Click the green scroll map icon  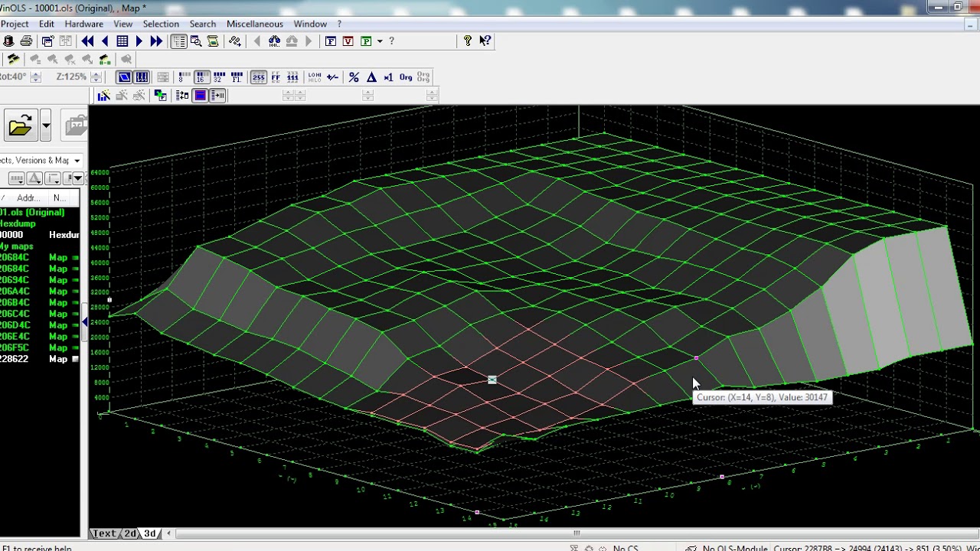pos(213,41)
